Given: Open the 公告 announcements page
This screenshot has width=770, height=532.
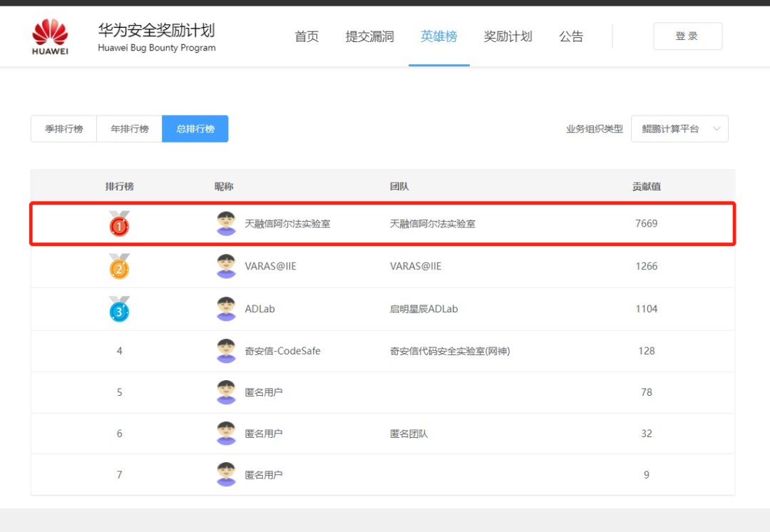Looking at the screenshot, I should [x=571, y=36].
